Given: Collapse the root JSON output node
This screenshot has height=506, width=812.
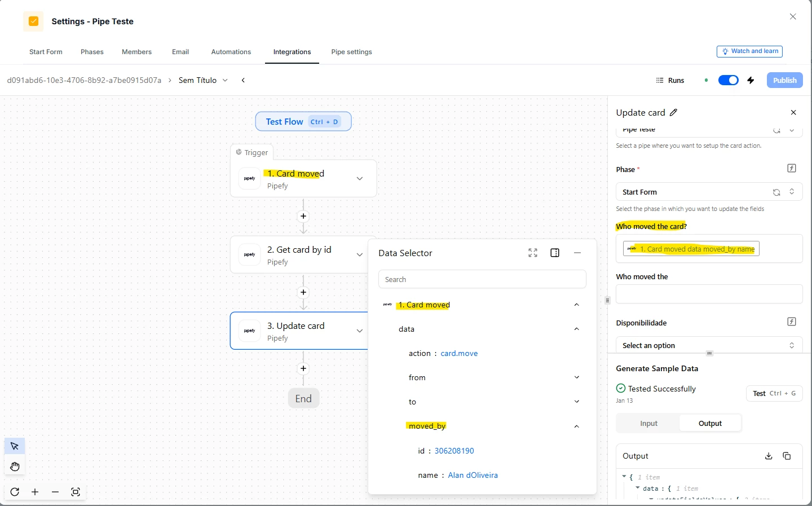Looking at the screenshot, I should pos(624,477).
